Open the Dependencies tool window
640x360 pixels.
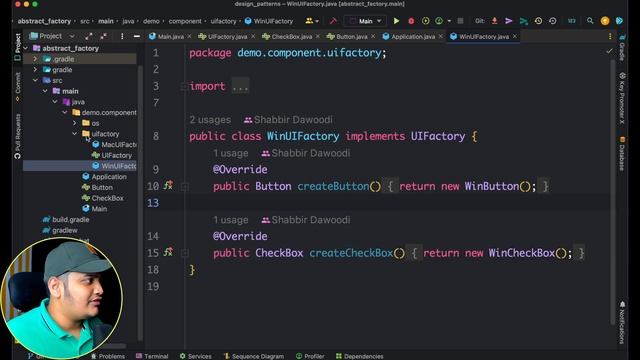tap(360, 356)
